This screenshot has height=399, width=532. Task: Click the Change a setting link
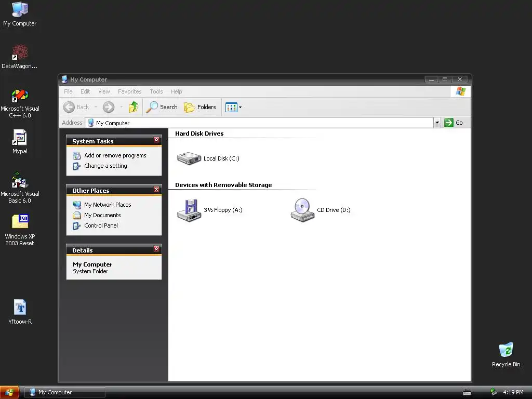point(105,166)
